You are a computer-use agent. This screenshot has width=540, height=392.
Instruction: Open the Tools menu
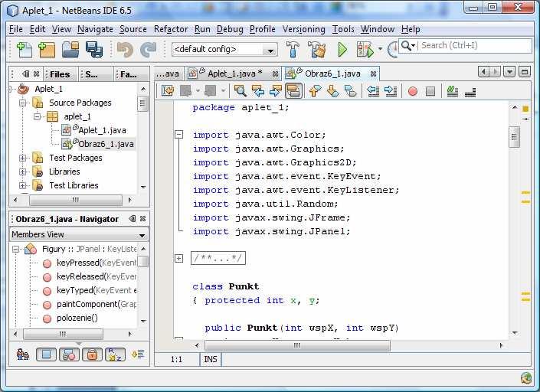[x=343, y=29]
